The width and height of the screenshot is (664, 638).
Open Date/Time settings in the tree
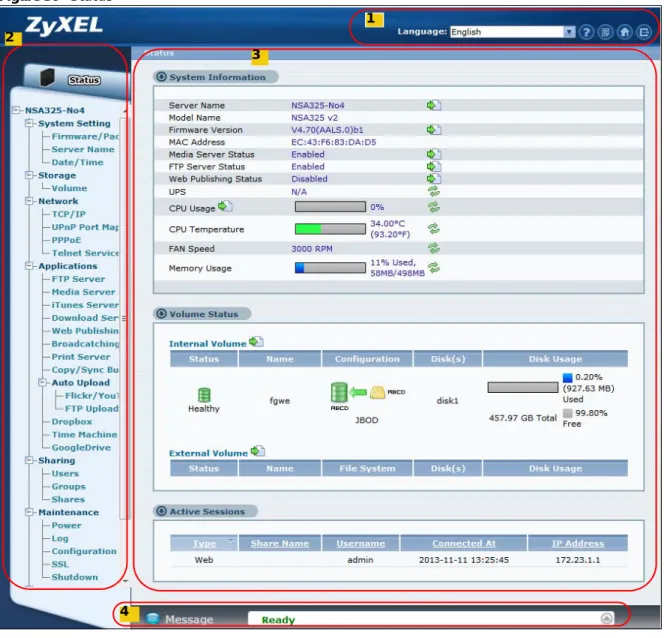click(x=77, y=162)
